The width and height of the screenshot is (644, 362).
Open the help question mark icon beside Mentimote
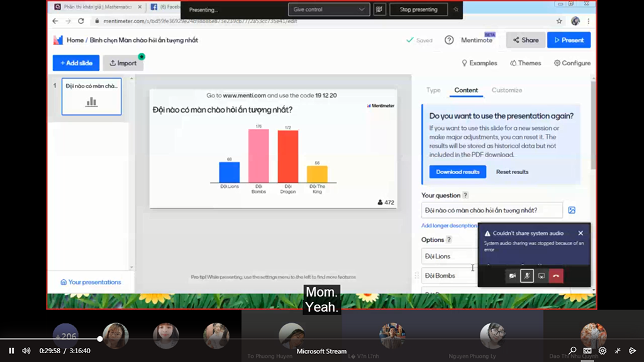449,40
